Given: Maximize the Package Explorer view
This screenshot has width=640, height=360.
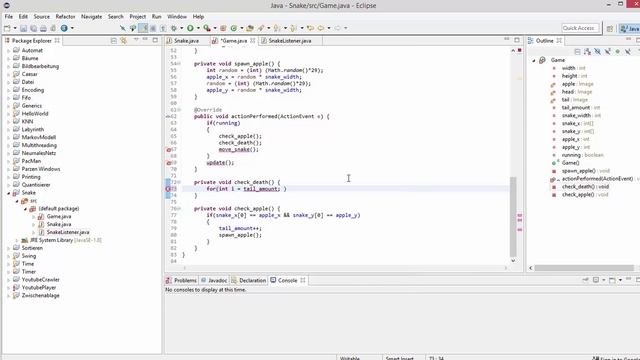Looking at the screenshot, I should point(155,40).
